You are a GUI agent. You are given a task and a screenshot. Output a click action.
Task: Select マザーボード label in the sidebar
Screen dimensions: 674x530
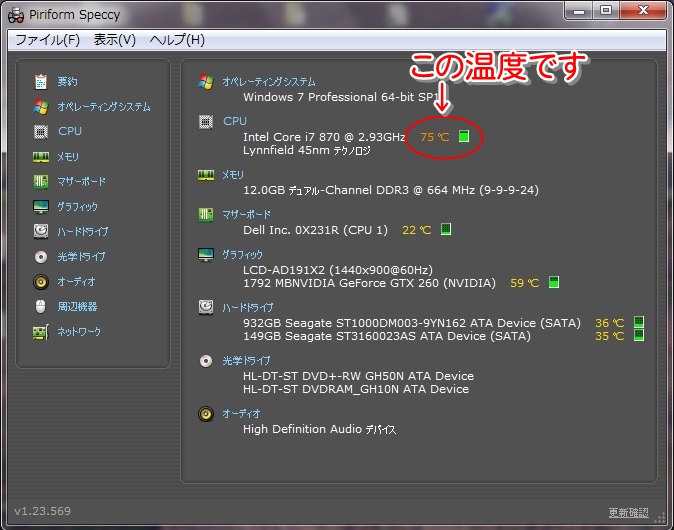coord(82,181)
